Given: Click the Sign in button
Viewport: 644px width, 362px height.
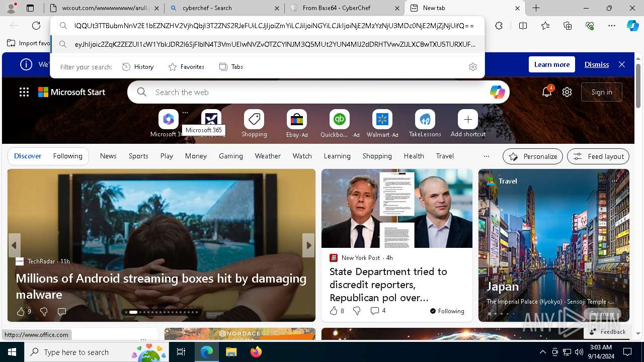Looking at the screenshot, I should (602, 92).
